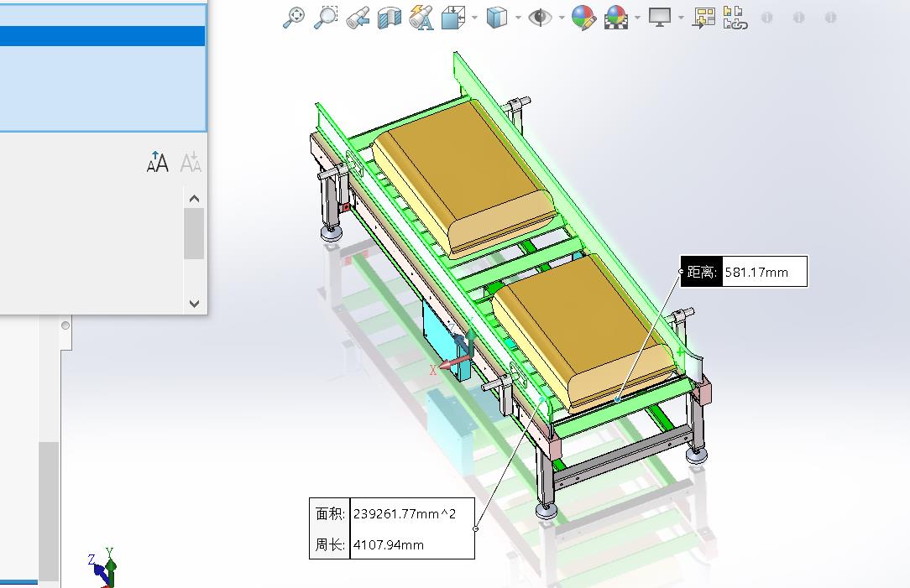The height and width of the screenshot is (588, 910).
Task: Click the Hide/Show Items eye icon
Action: [x=540, y=18]
